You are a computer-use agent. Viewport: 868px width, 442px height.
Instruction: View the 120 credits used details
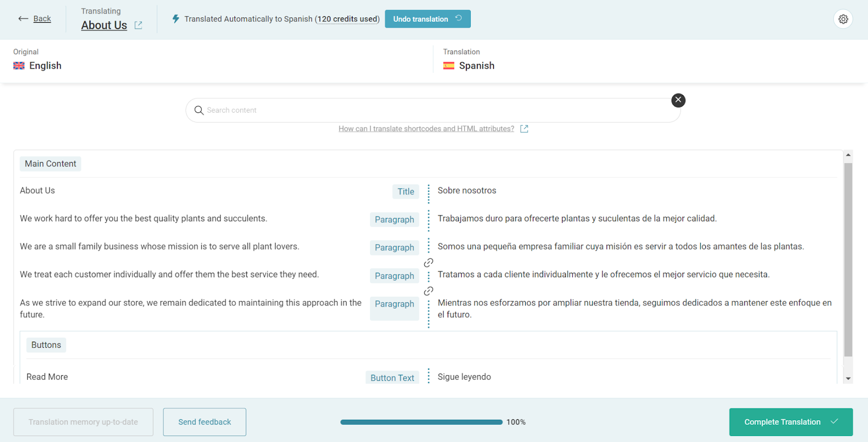[x=347, y=19]
